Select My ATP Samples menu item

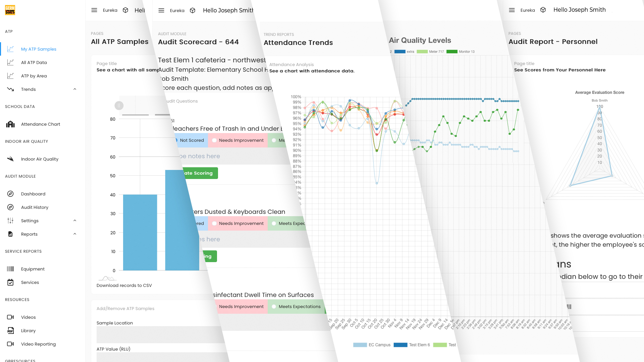[x=39, y=49]
